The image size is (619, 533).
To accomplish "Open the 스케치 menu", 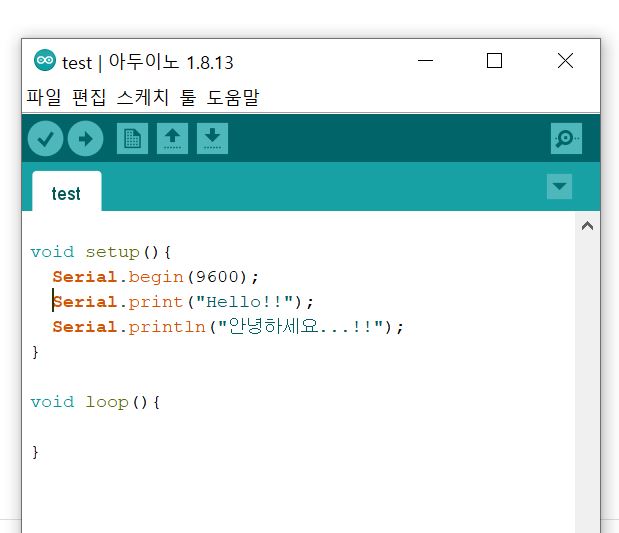I will pos(143,97).
